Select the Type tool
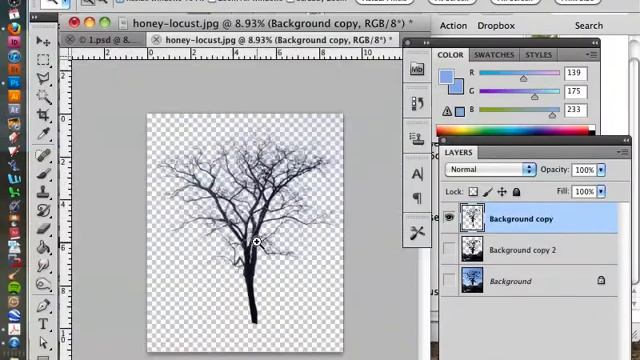The image size is (640, 360). pyautogui.click(x=43, y=324)
